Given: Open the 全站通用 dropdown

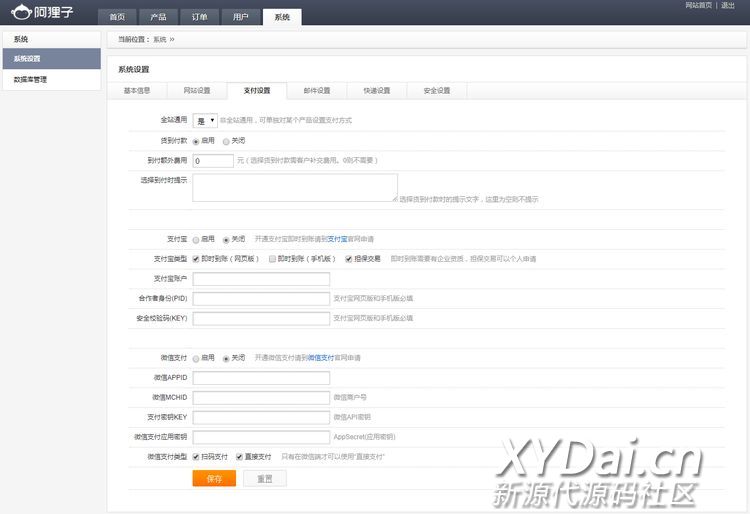Looking at the screenshot, I should tap(205, 120).
